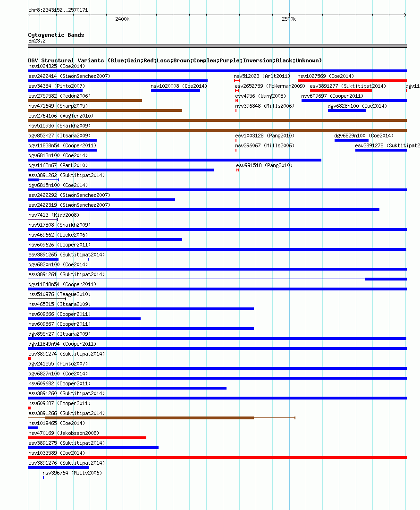This screenshot has width=420, height=510.
Task: Open dgv6820n100 (Coe2014) label
Action: click(x=58, y=265)
